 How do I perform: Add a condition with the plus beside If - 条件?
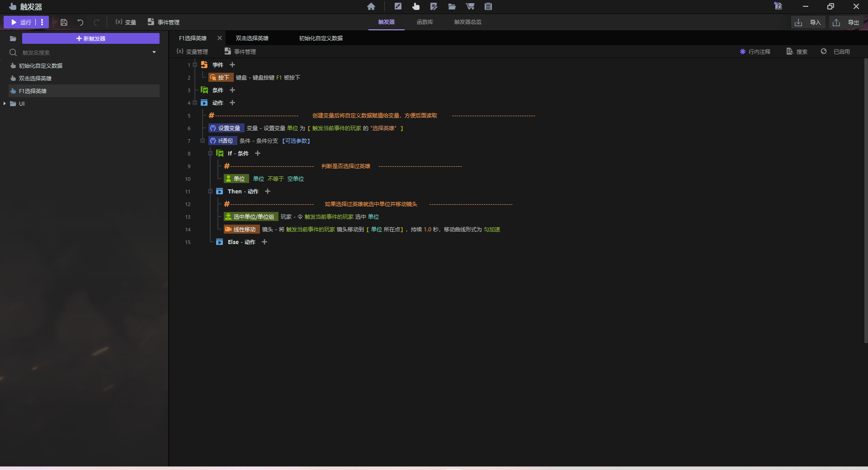pyautogui.click(x=258, y=154)
